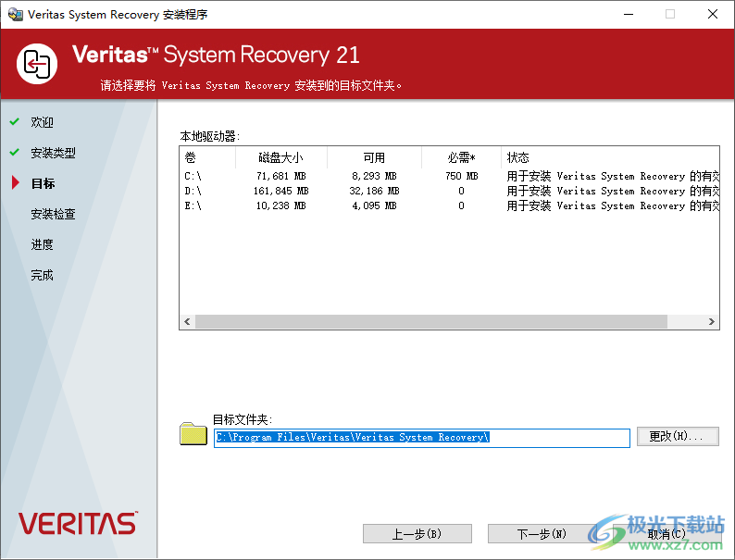Close the installer window

(713, 14)
